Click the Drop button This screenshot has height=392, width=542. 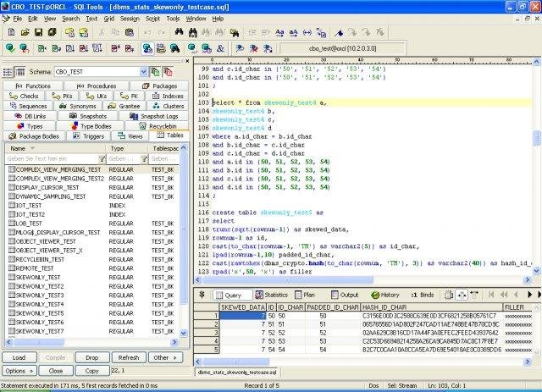(x=92, y=357)
